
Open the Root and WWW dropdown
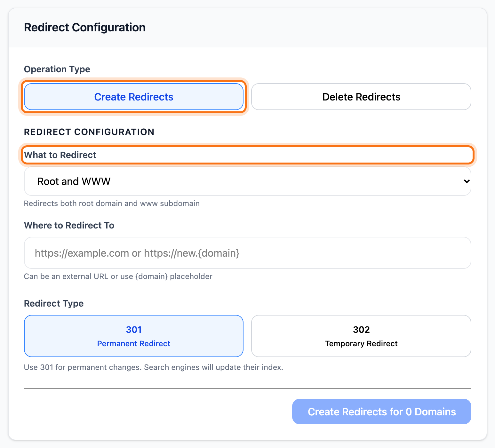tap(247, 181)
